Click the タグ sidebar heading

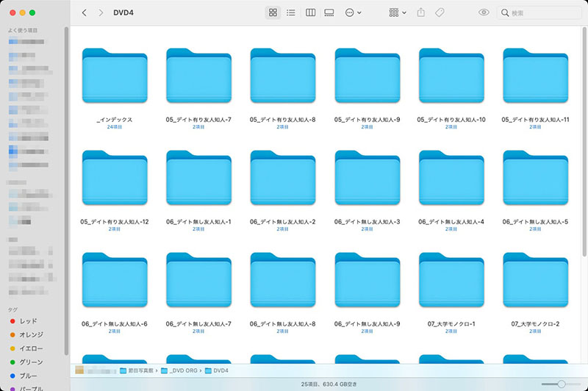pos(12,309)
